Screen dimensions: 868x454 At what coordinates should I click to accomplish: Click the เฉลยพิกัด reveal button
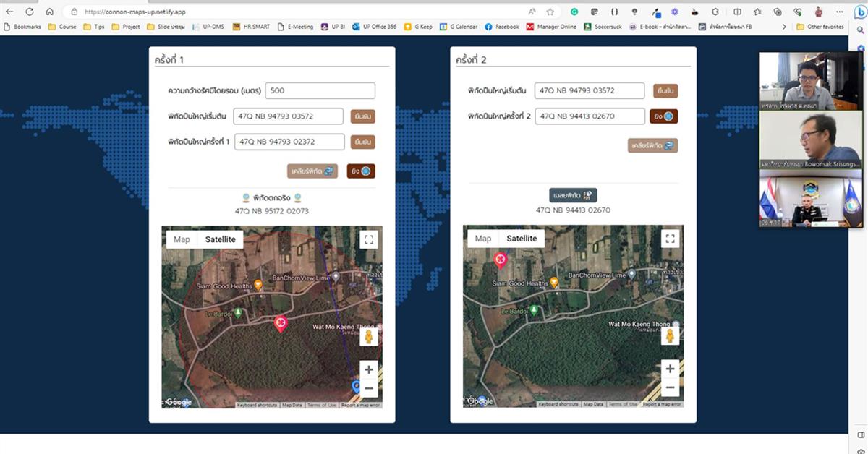click(x=573, y=195)
